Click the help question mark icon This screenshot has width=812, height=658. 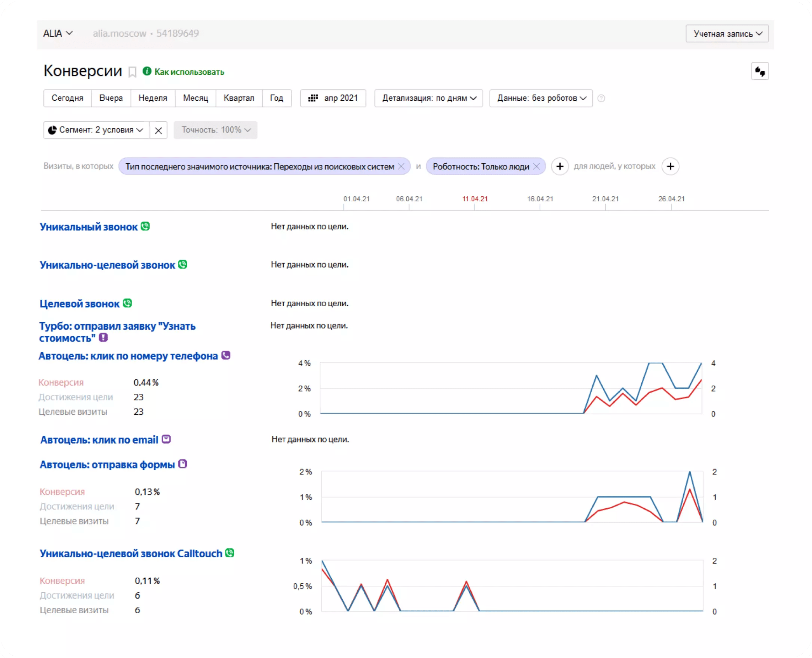point(601,99)
